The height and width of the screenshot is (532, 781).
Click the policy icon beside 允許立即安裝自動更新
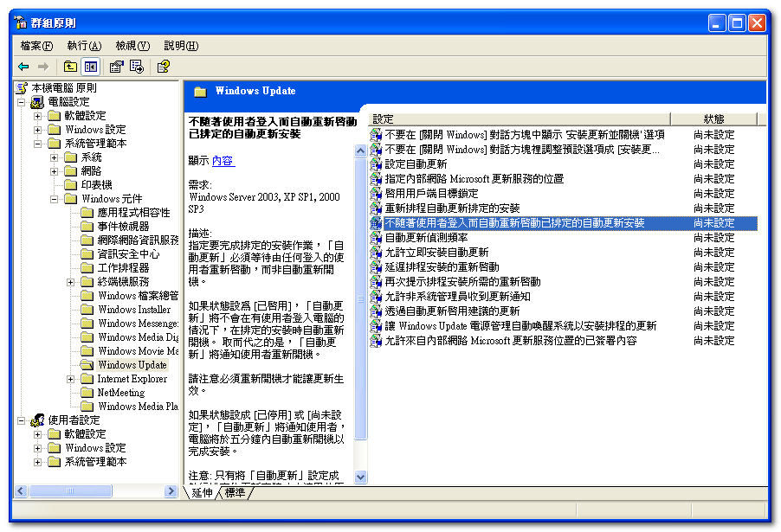pyautogui.click(x=376, y=253)
